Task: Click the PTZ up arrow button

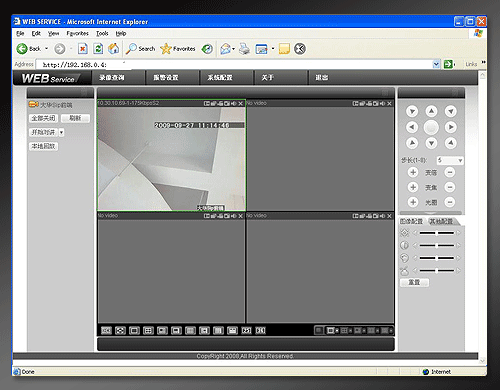Action: click(431, 111)
